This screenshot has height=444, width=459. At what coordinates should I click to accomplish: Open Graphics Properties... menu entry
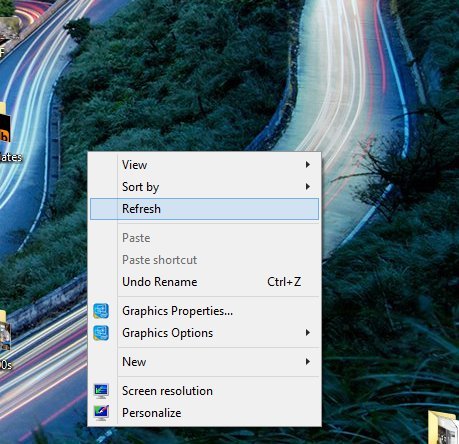204,311
